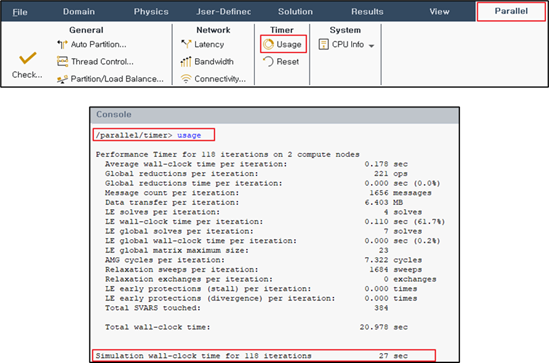Click the LE solves per iteration line
The image size is (550, 363).
[263, 212]
